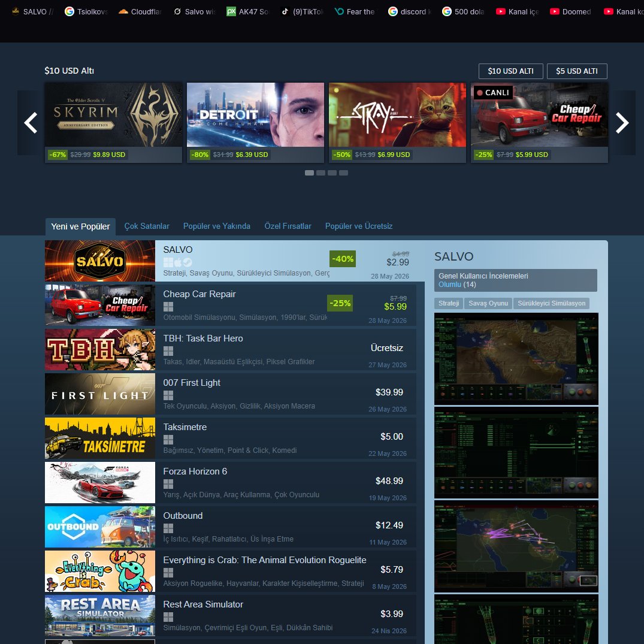Select the first carousel page dot
Viewport: 644px width, 644px height.
pos(309,173)
